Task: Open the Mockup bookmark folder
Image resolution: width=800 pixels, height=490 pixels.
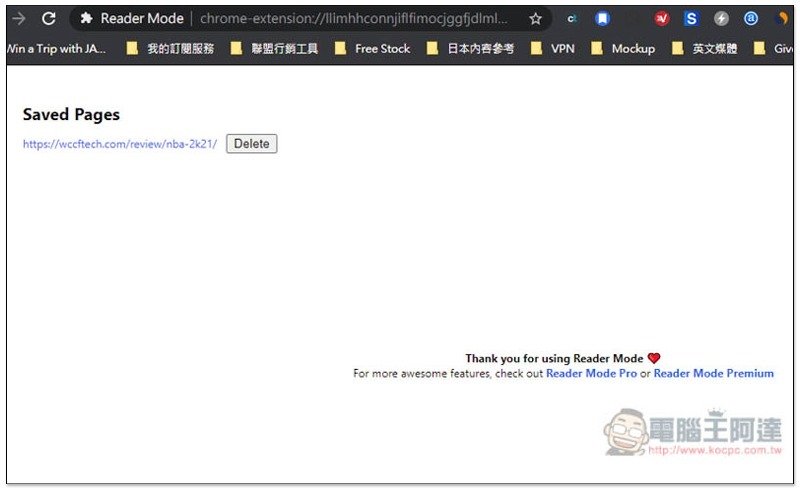Action: click(x=623, y=49)
